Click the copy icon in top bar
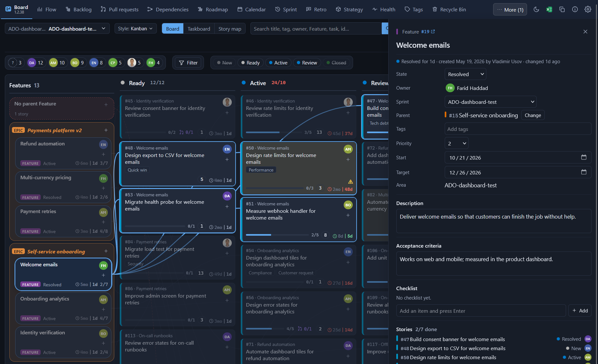The image size is (598, 364). coord(562,9)
